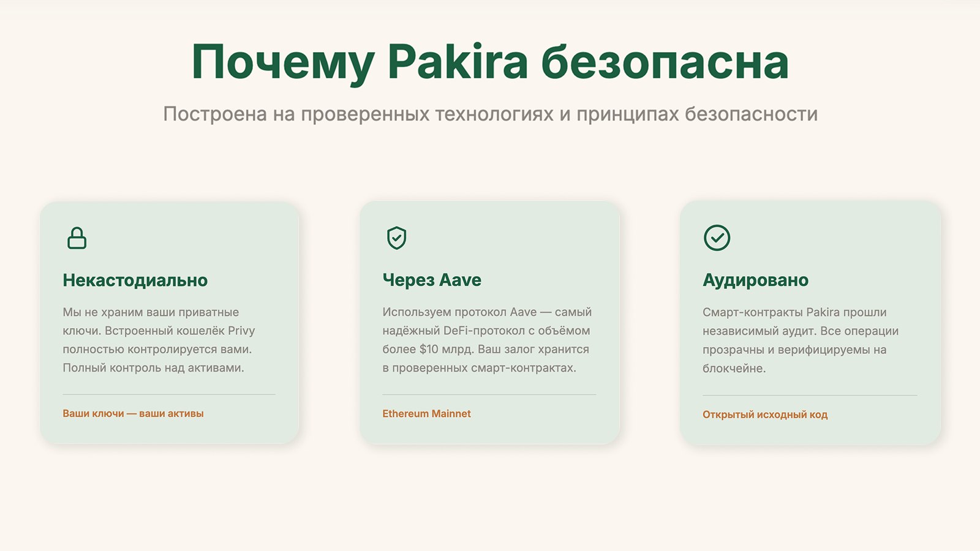
Task: Click the 'Аудировано' card title
Action: [755, 280]
